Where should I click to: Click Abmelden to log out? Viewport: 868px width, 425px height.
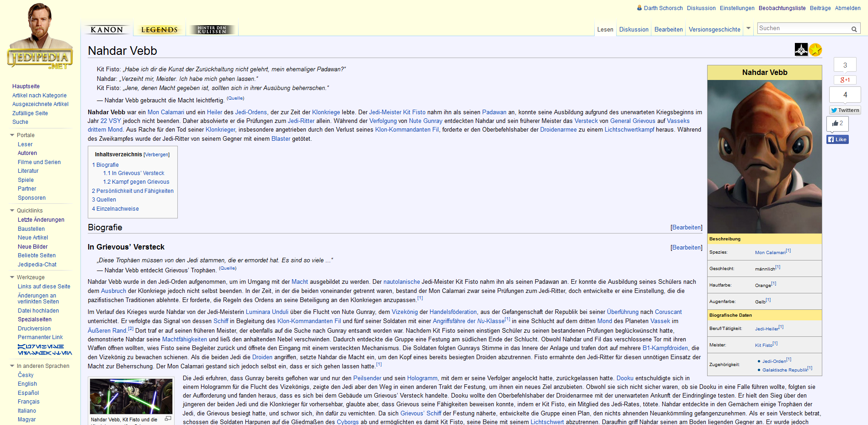coord(848,8)
